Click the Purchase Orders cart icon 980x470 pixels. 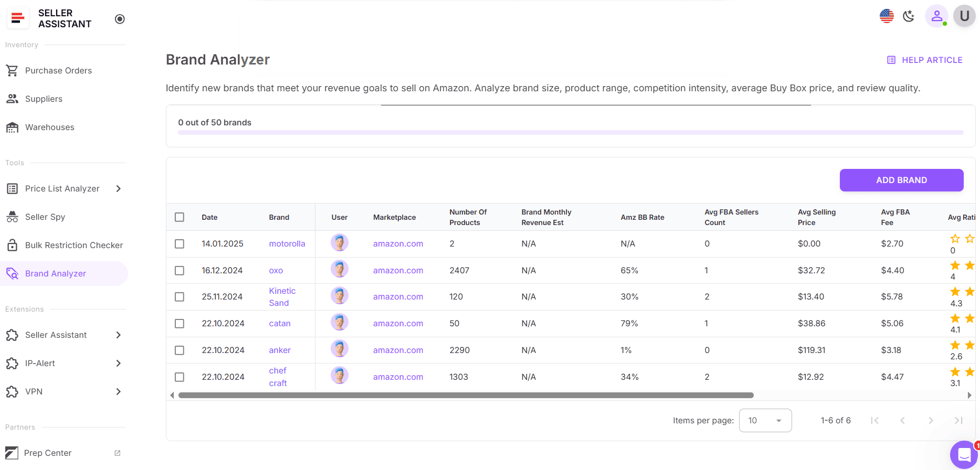[12, 70]
